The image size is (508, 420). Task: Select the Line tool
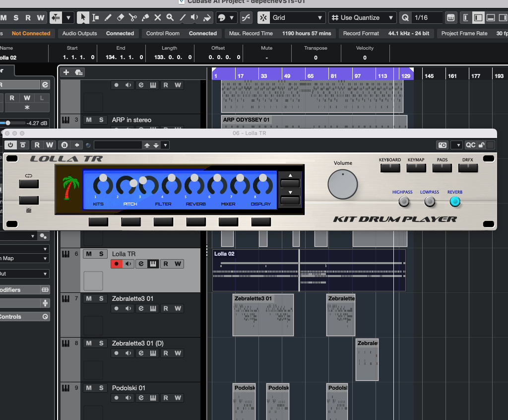[183, 17]
